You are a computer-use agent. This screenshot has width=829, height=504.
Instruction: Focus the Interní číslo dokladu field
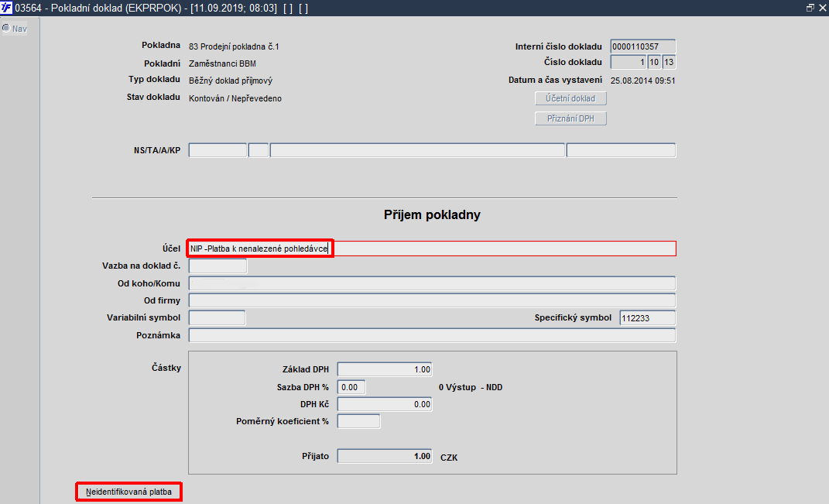[x=643, y=46]
